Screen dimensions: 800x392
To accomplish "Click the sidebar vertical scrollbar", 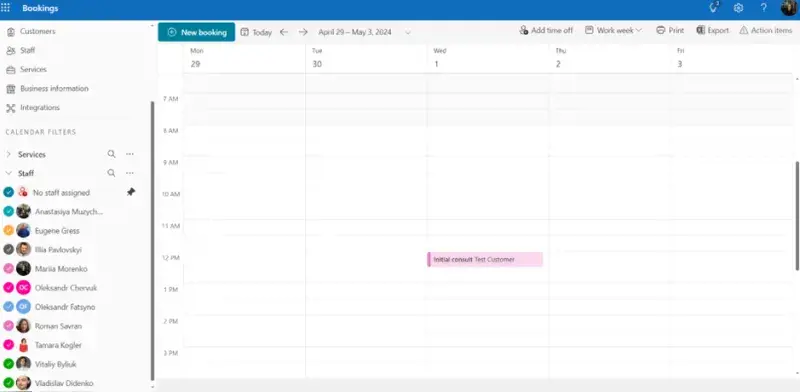I will tap(152, 240).
